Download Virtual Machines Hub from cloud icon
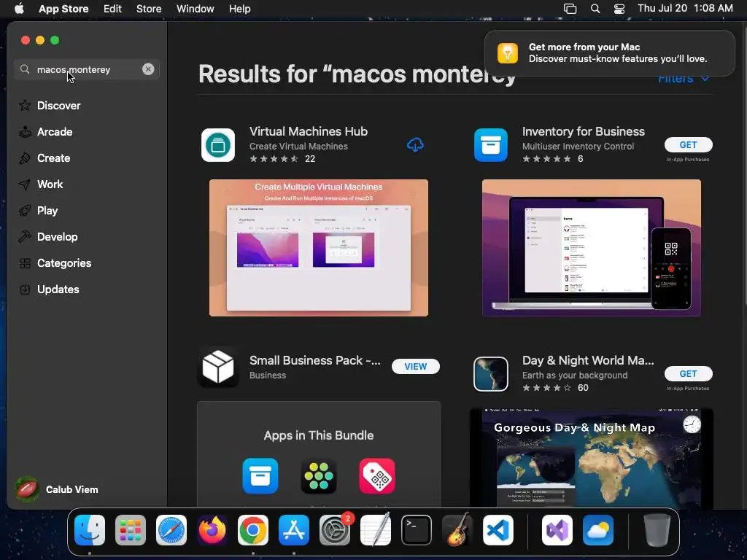The width and height of the screenshot is (747, 560). tap(415, 145)
